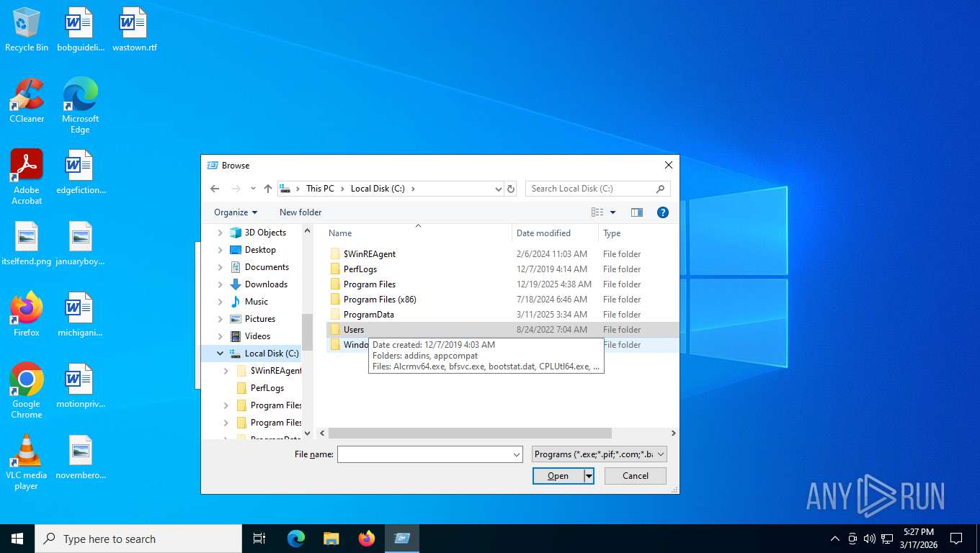The width and height of the screenshot is (980, 553).
Task: Select Users folder in file list
Action: pos(502,330)
